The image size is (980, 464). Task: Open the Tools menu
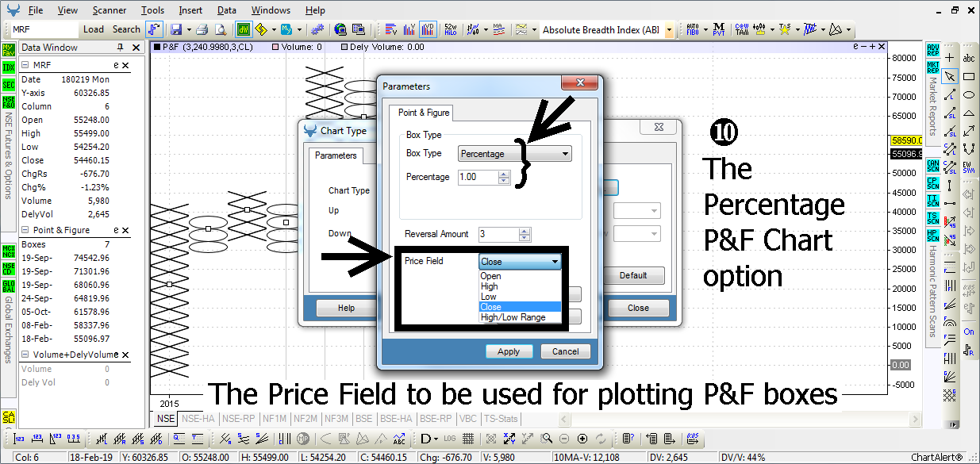(152, 10)
